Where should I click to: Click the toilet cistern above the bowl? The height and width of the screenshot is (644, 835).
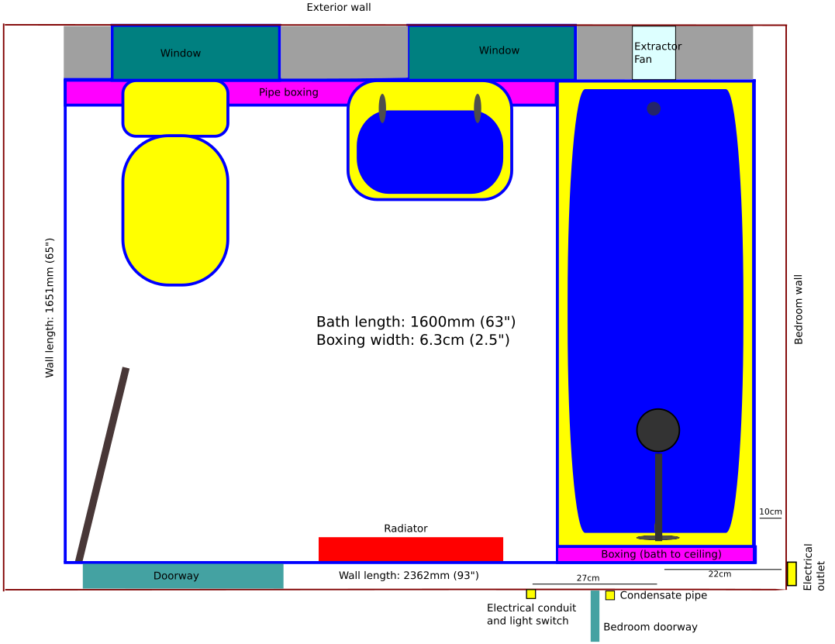175,108
